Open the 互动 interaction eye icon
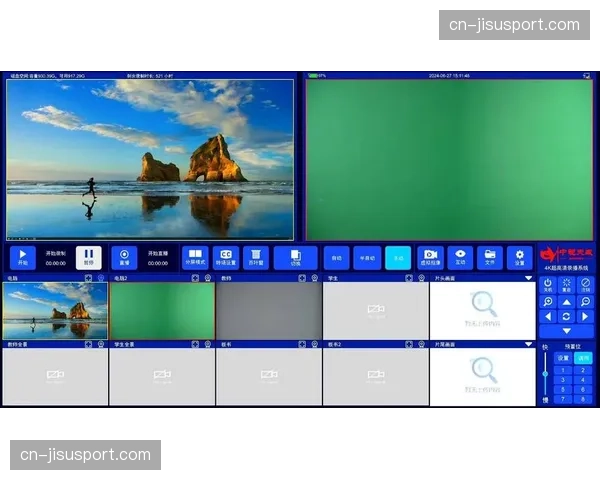This screenshot has height=480, width=600. point(460,257)
